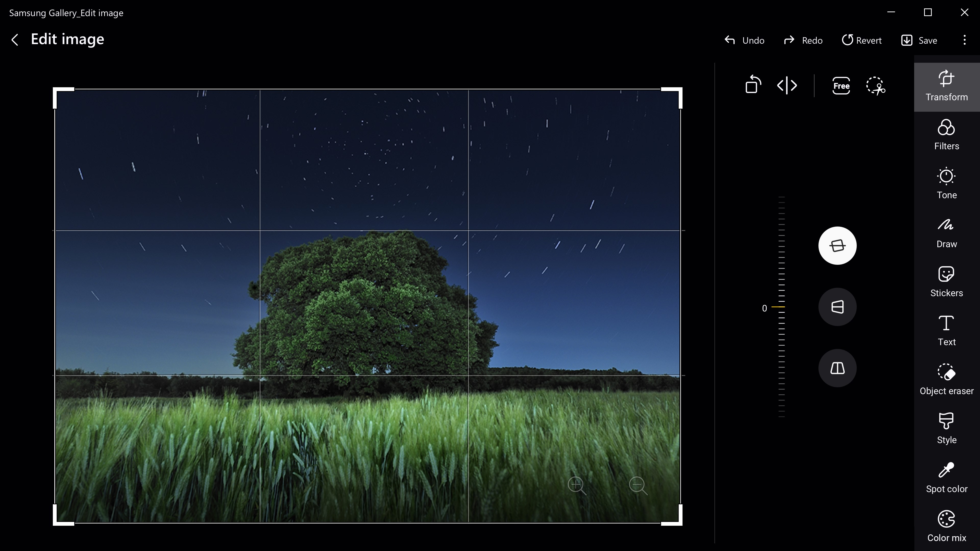
Task: Rotate the image 90 degrees
Action: pyautogui.click(x=753, y=85)
